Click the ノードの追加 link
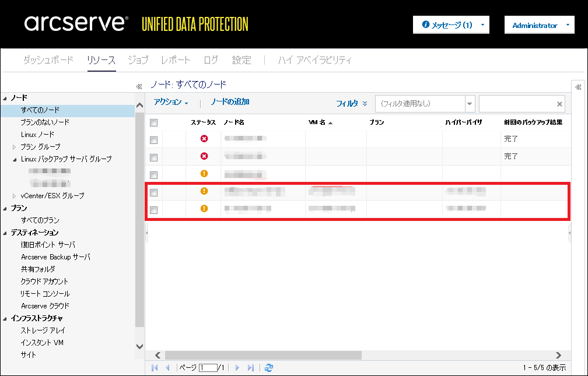Image resolution: width=588 pixels, height=376 pixels. (x=230, y=102)
